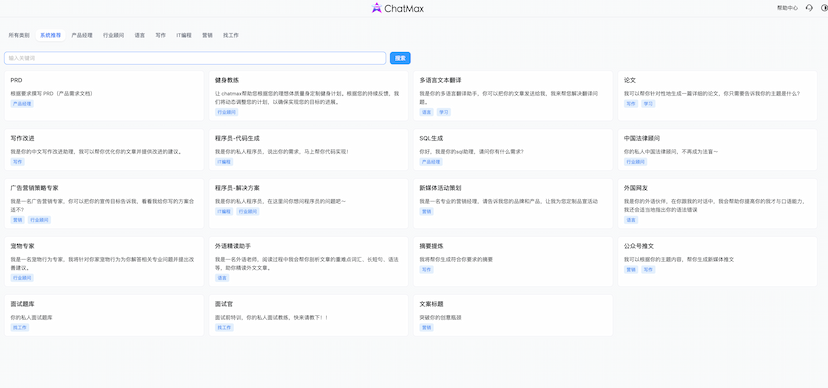828x388 pixels.
Task: Open the 面试官 assistant card
Action: (308, 315)
